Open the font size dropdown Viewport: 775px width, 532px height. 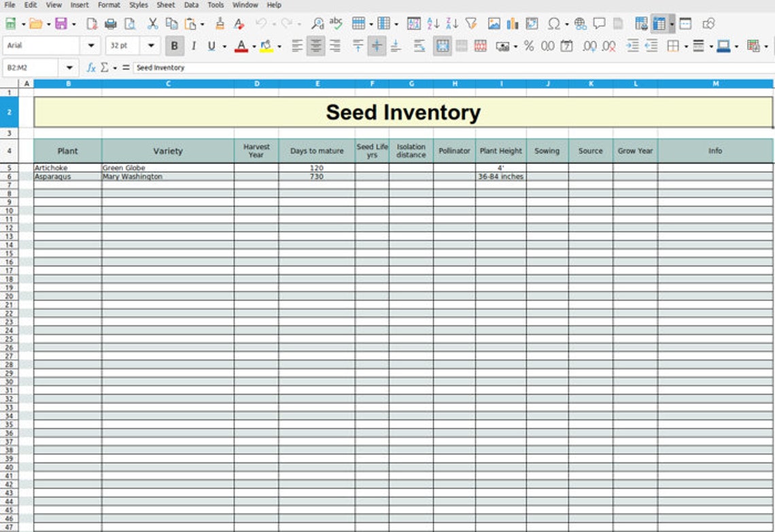[x=151, y=46]
